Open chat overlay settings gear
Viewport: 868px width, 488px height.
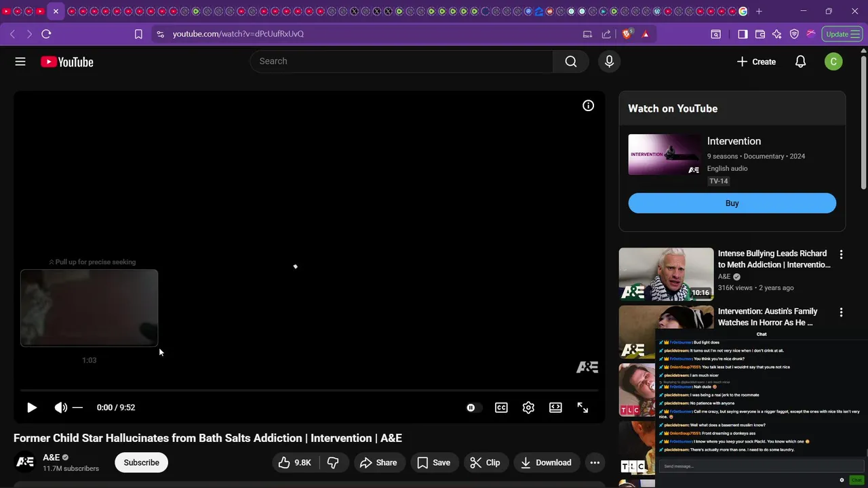(842, 480)
